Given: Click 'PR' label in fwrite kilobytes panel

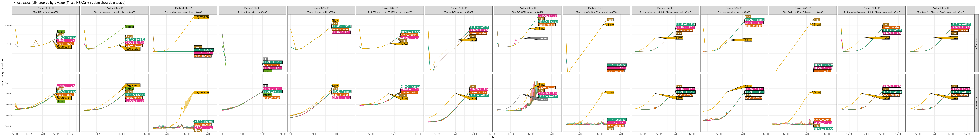Looking at the screenshot, I should 265,59.
